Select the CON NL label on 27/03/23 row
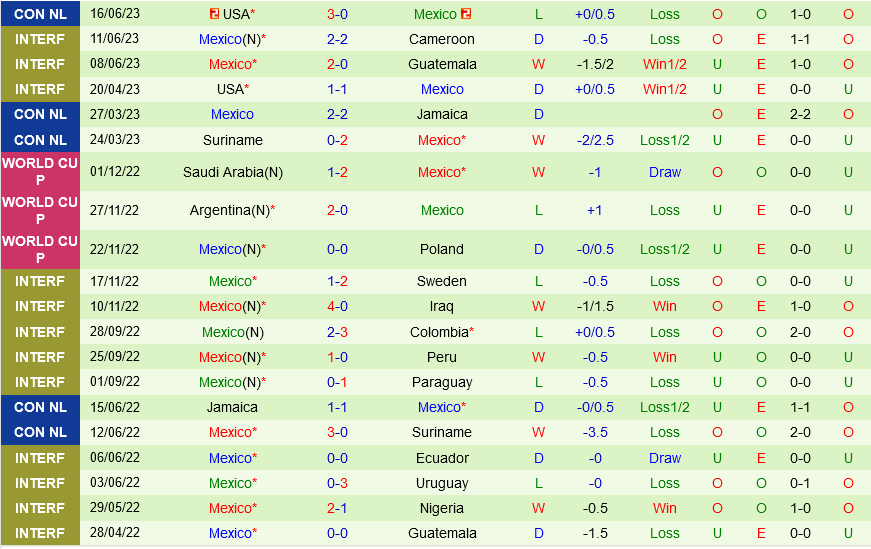The width and height of the screenshot is (871, 549). (x=41, y=114)
